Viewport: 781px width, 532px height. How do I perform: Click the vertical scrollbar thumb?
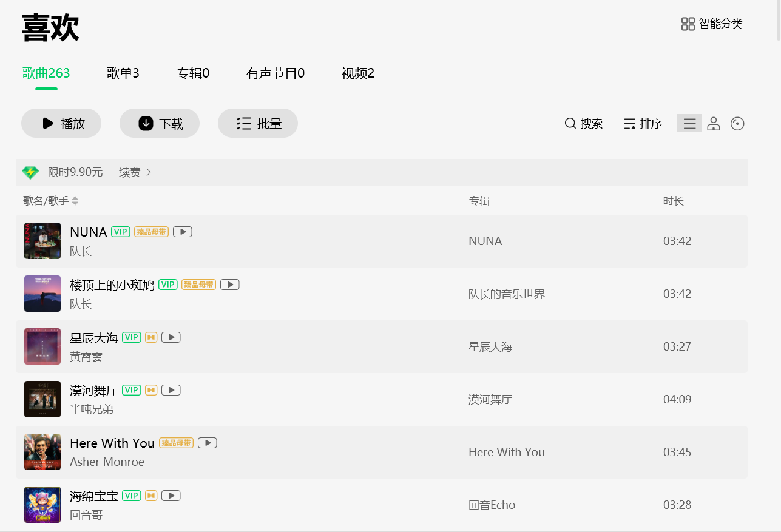(x=777, y=21)
